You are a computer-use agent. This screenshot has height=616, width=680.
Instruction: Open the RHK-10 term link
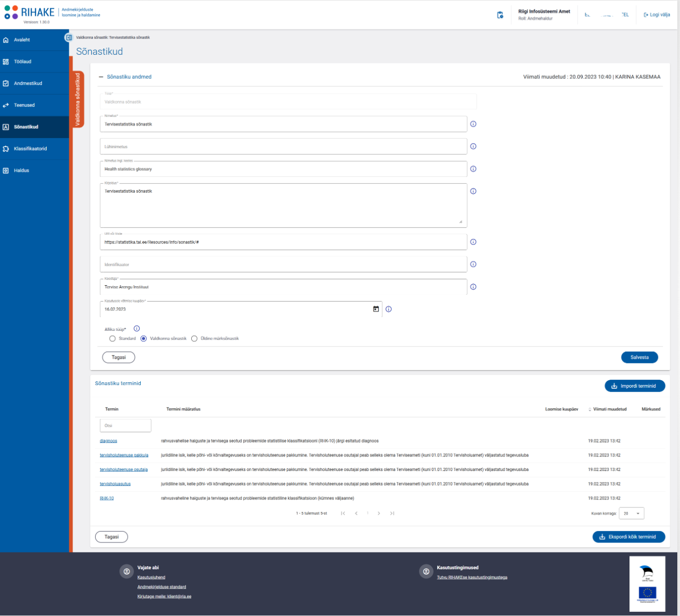point(107,498)
